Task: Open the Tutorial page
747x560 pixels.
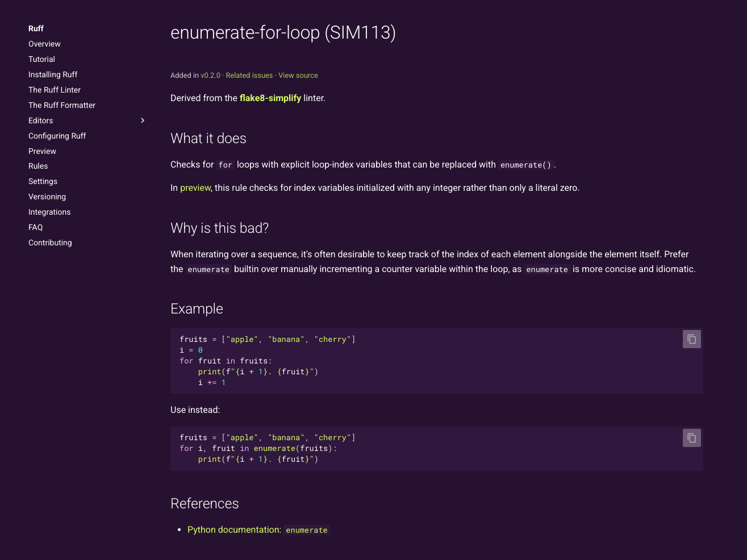Action: point(41,59)
